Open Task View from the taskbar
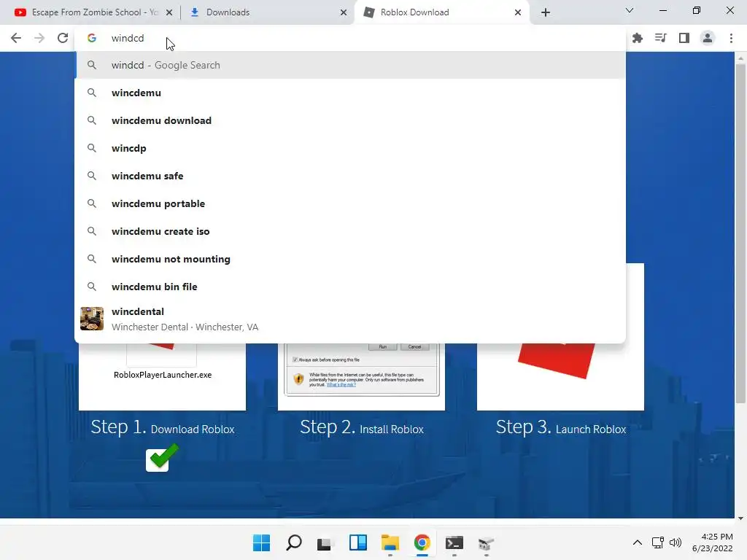Image resolution: width=747 pixels, height=560 pixels. coord(325,542)
